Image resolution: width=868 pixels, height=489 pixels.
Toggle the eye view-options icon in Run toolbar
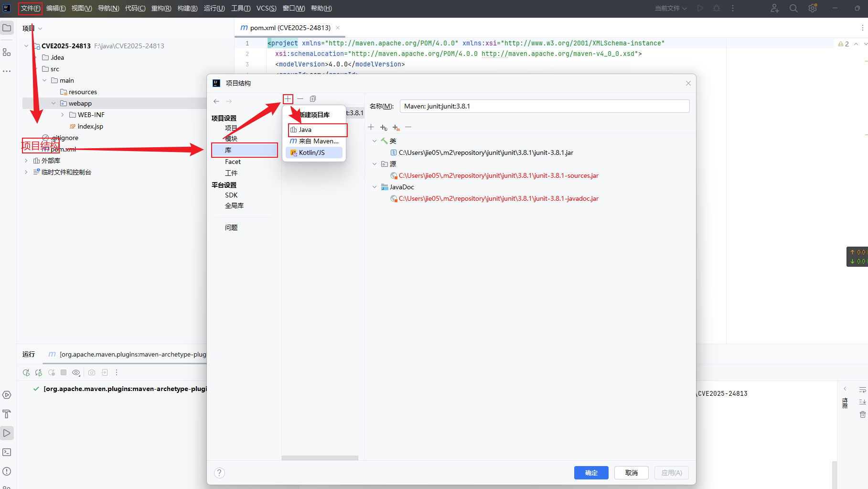point(76,372)
